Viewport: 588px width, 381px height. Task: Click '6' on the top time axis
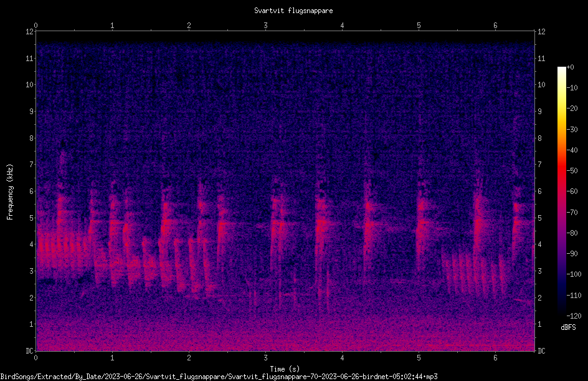point(495,26)
